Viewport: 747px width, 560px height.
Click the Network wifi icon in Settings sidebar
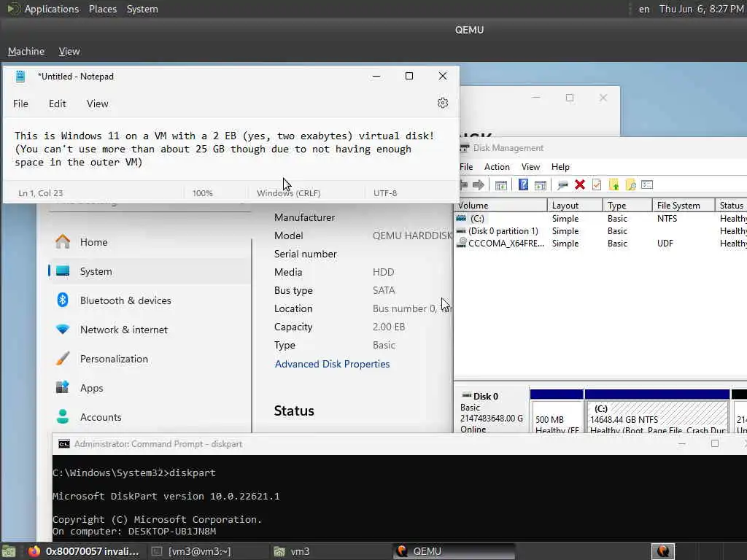tap(63, 329)
